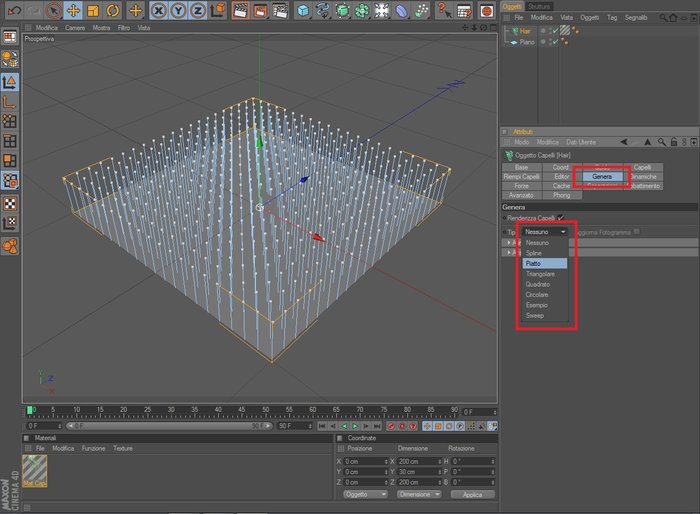The height and width of the screenshot is (514, 700).
Task: Toggle visibility check for Hair object
Action: (554, 31)
